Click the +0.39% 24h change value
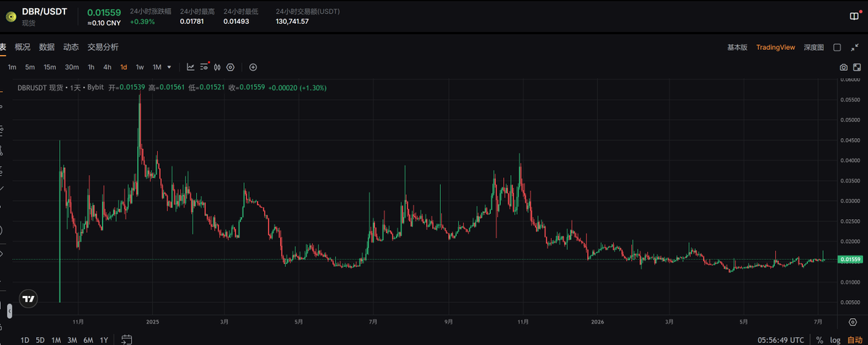 click(x=143, y=22)
